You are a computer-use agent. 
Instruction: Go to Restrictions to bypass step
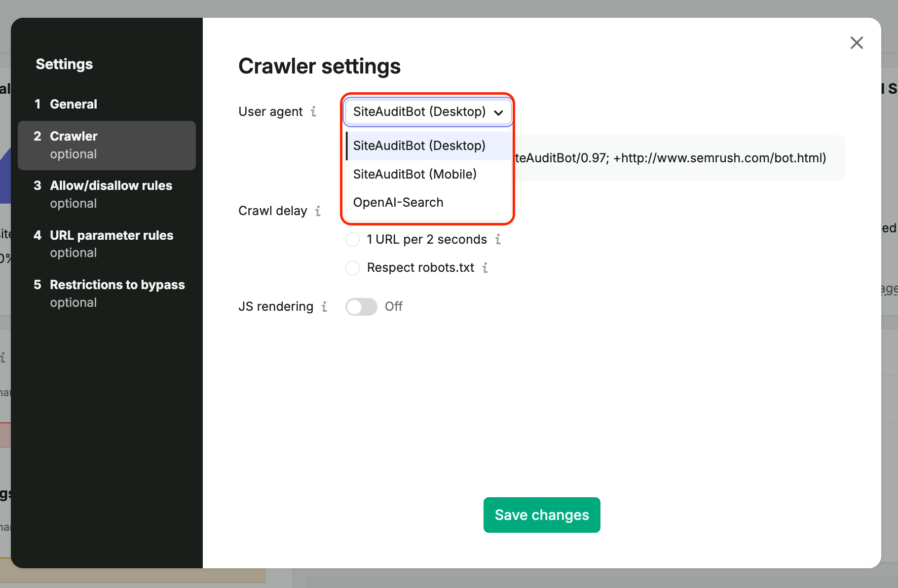coord(107,294)
